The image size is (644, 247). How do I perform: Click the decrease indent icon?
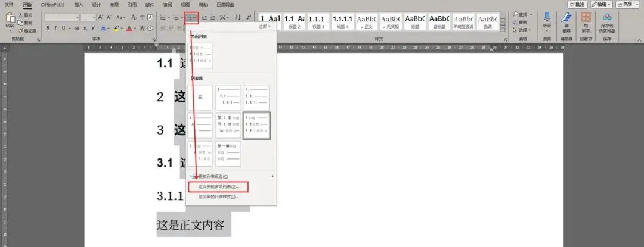click(x=204, y=17)
